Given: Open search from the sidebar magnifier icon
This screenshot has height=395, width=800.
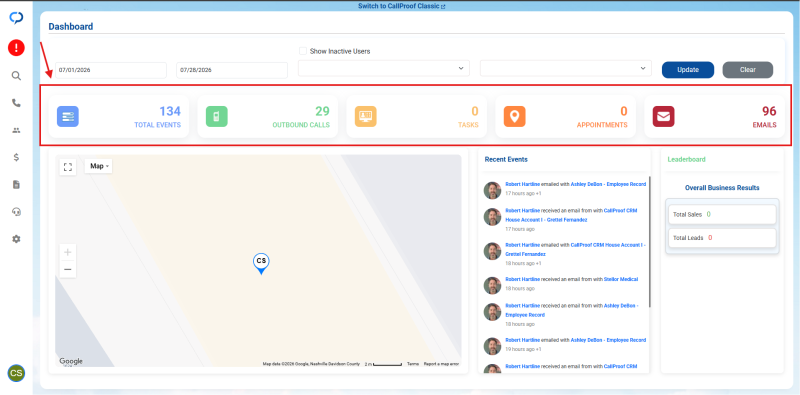Looking at the screenshot, I should 16,76.
